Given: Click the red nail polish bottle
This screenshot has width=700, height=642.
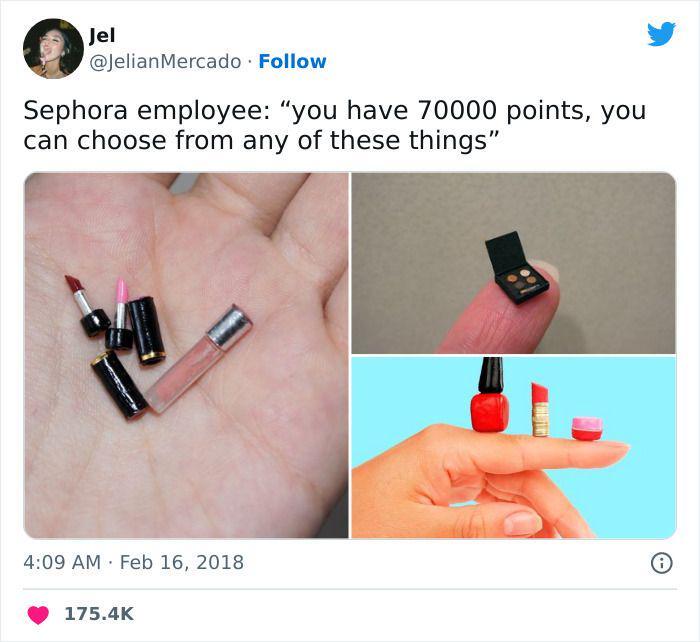Looking at the screenshot, I should [490, 396].
